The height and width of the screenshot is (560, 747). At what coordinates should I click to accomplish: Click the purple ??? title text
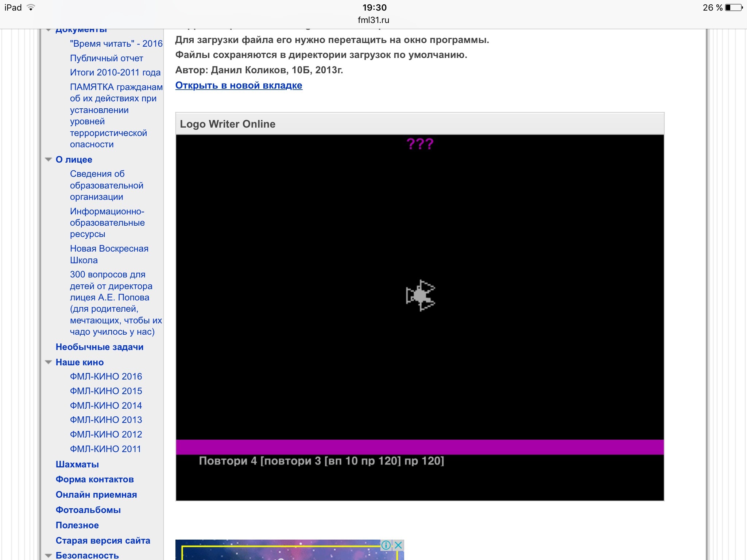click(420, 144)
